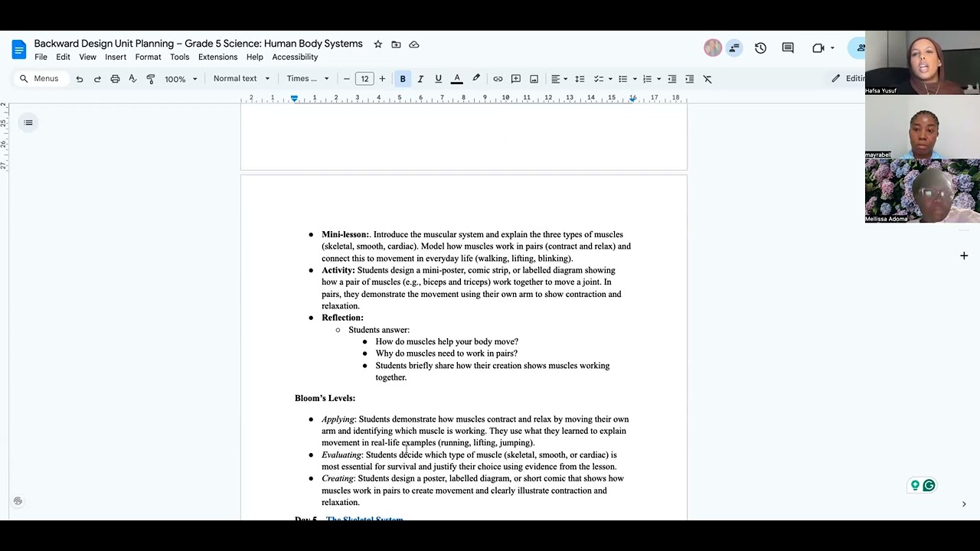Show all comments panel

[x=788, y=48]
